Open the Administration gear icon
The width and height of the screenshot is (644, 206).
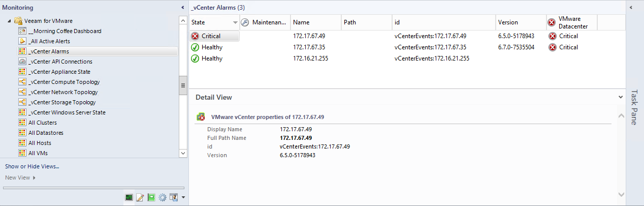[x=163, y=197]
